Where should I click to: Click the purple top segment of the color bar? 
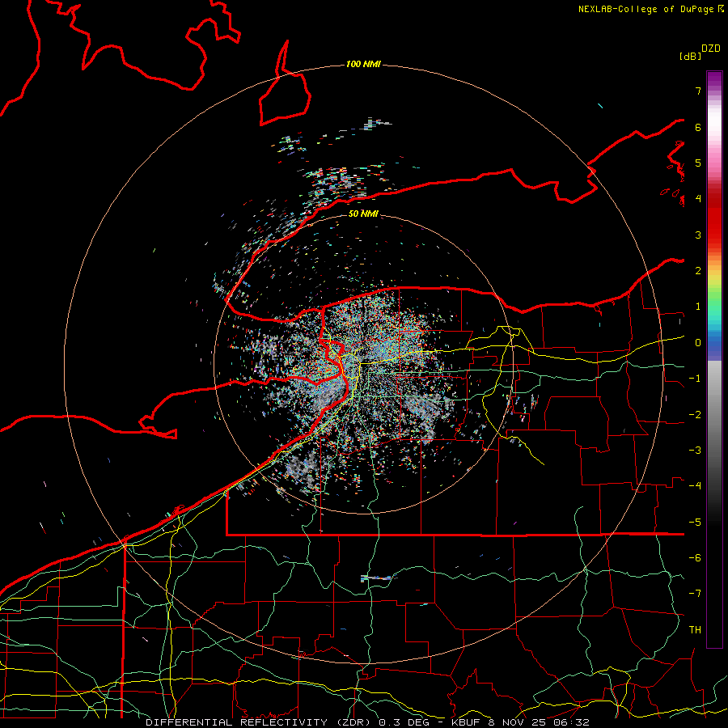[714, 80]
